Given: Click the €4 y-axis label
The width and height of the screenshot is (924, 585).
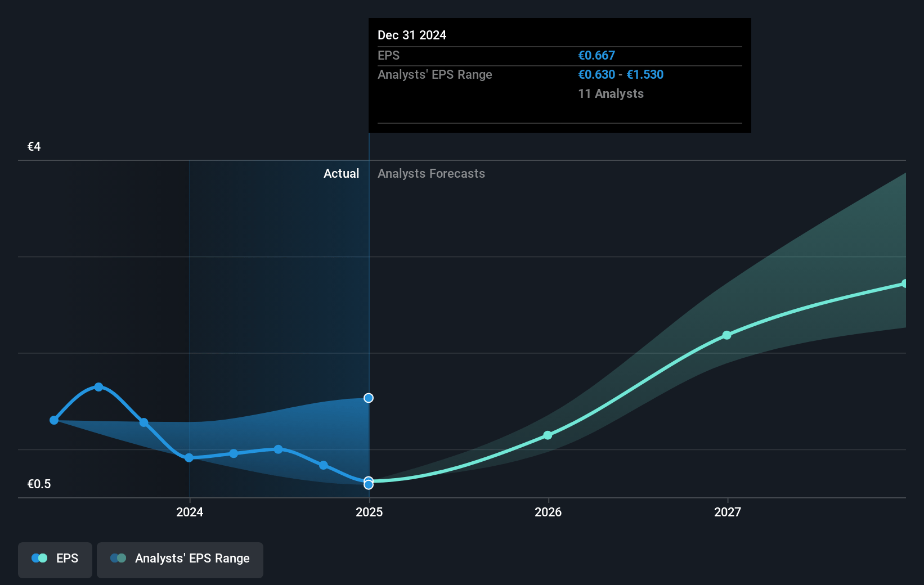Looking at the screenshot, I should (34, 147).
